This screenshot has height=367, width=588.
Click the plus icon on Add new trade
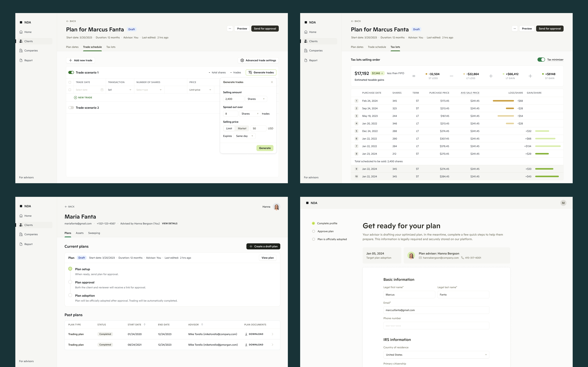(70, 61)
